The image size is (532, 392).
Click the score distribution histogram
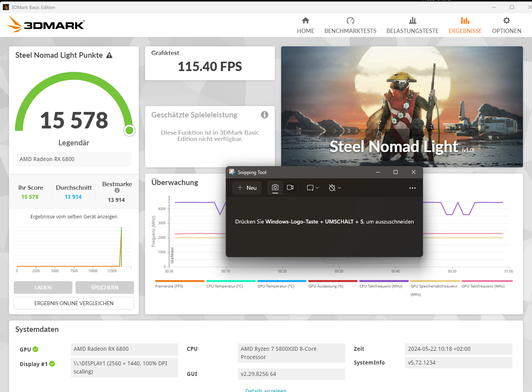click(x=74, y=247)
